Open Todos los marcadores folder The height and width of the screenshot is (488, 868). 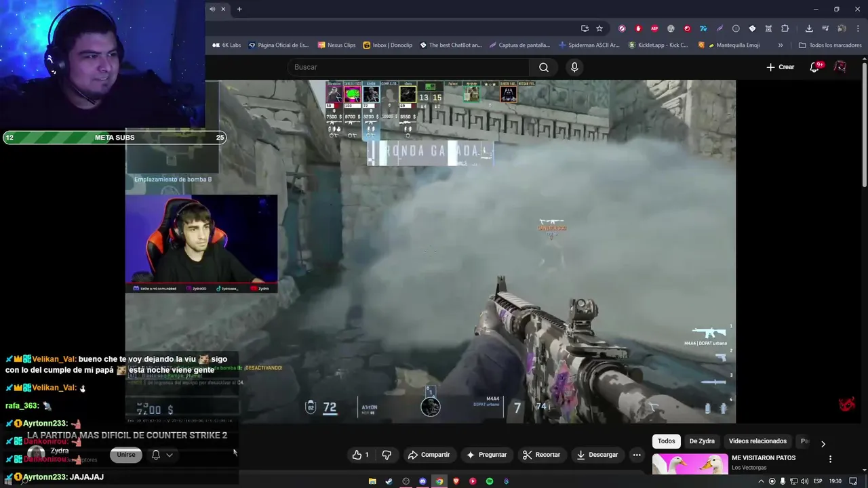(x=830, y=45)
